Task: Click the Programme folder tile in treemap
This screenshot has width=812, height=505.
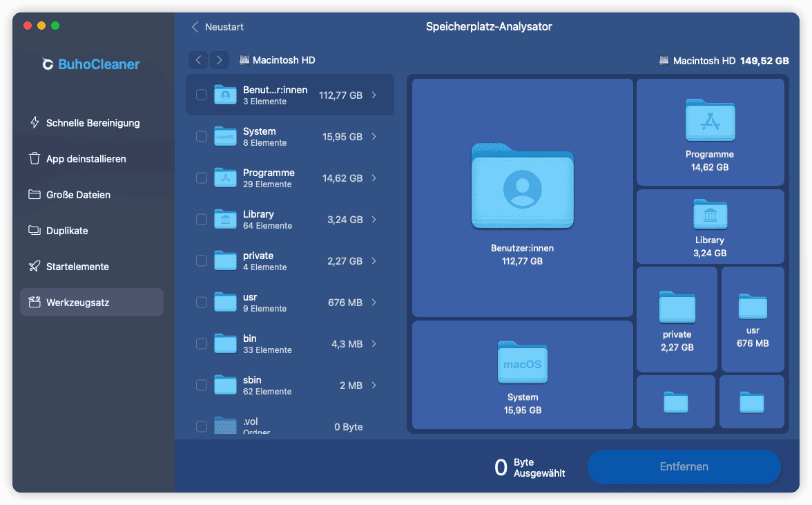Action: 710,132
